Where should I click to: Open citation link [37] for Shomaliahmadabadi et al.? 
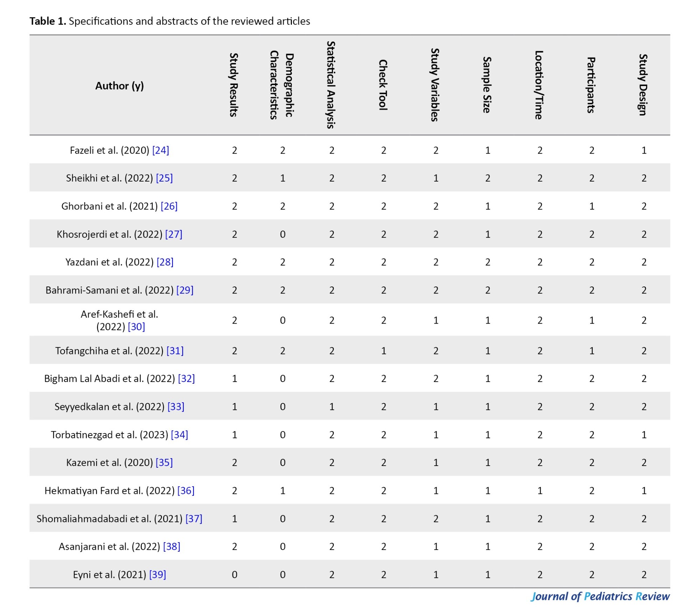tap(194, 518)
